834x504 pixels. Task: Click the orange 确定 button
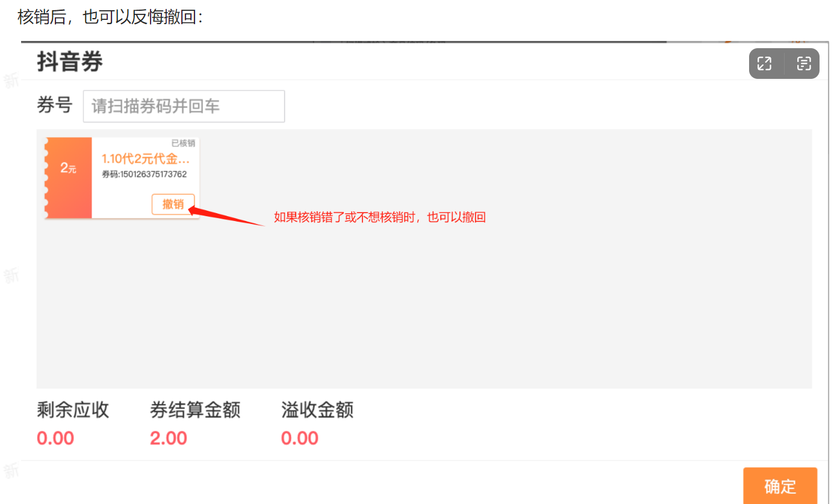(780, 485)
